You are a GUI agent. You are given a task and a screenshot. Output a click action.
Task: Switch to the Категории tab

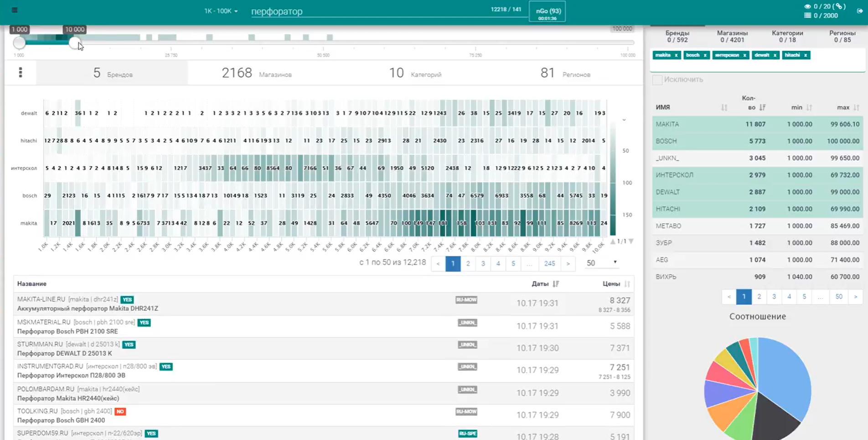coord(787,36)
